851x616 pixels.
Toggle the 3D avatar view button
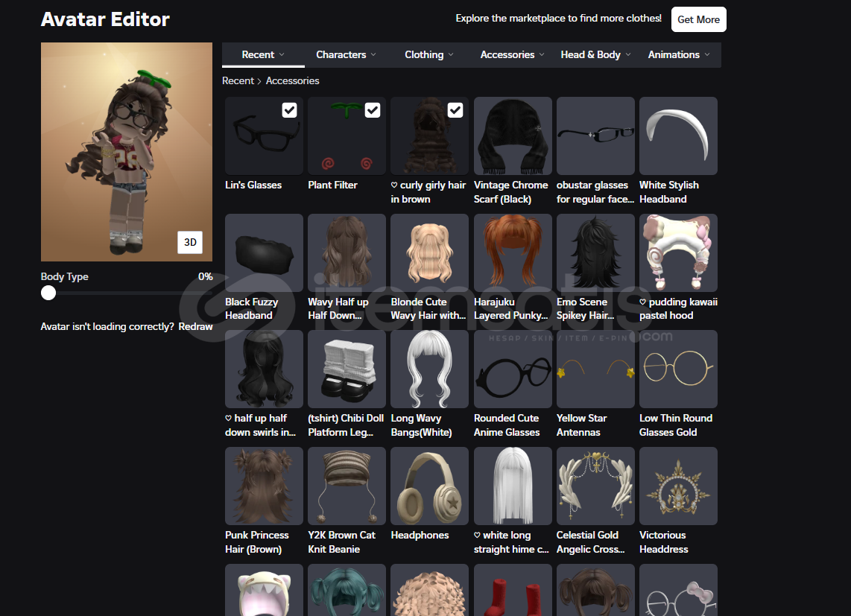190,242
